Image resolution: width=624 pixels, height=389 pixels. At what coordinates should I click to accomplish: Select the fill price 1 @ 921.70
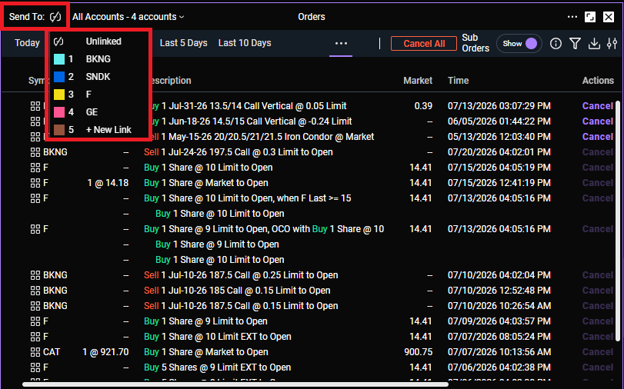pyautogui.click(x=105, y=352)
